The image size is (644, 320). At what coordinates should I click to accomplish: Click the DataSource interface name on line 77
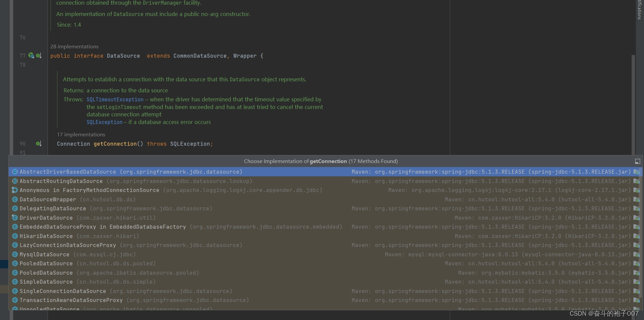(123, 56)
